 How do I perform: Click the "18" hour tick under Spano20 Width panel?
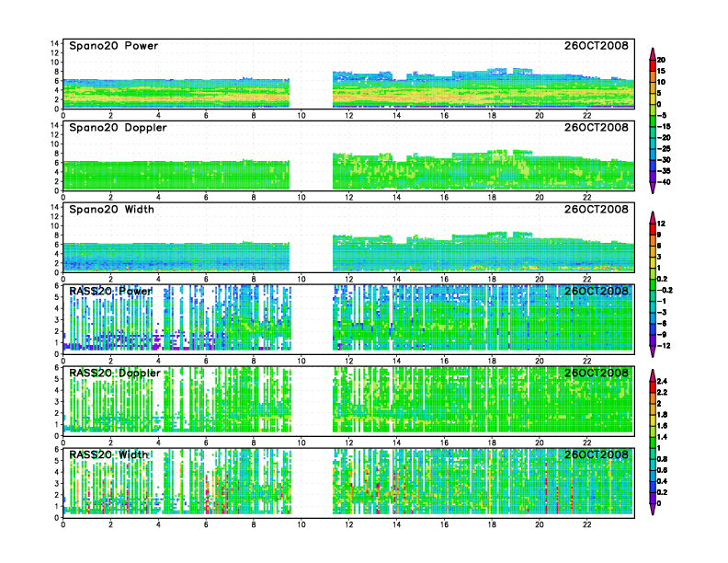pyautogui.click(x=492, y=279)
